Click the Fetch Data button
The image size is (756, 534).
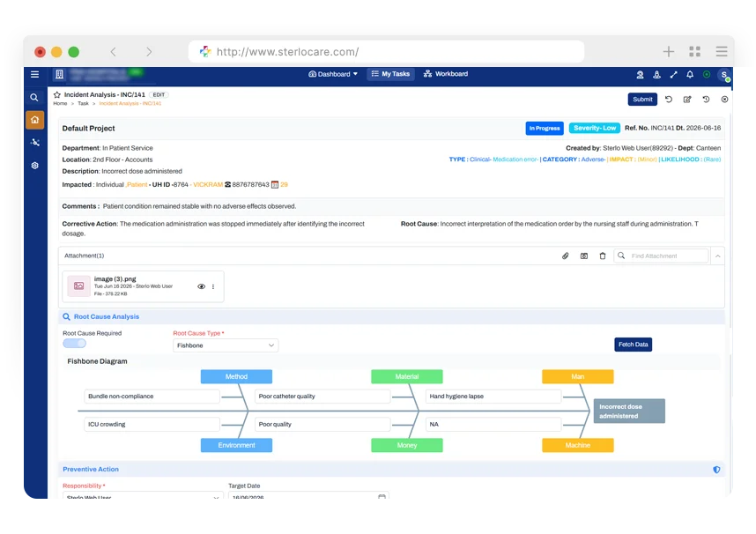pos(633,345)
